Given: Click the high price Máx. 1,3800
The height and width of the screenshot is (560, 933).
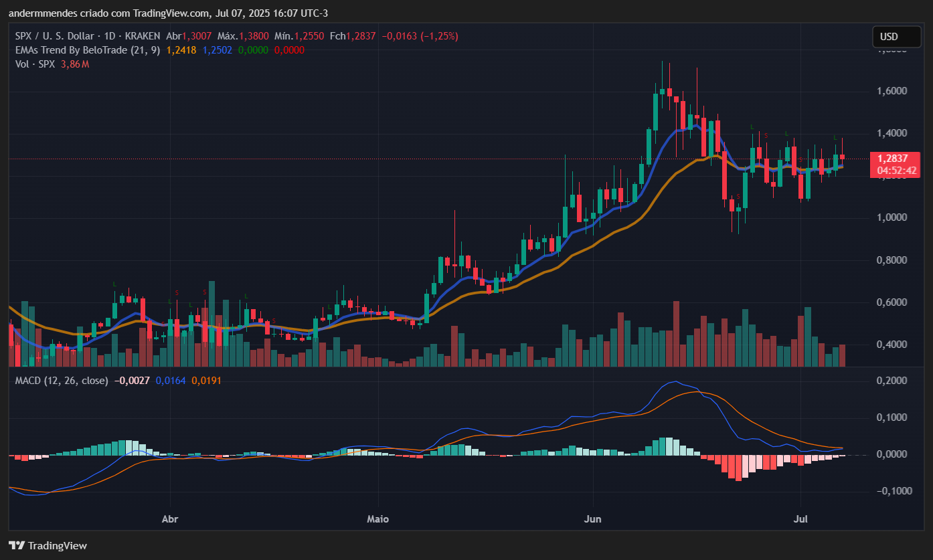Looking at the screenshot, I should tap(244, 36).
